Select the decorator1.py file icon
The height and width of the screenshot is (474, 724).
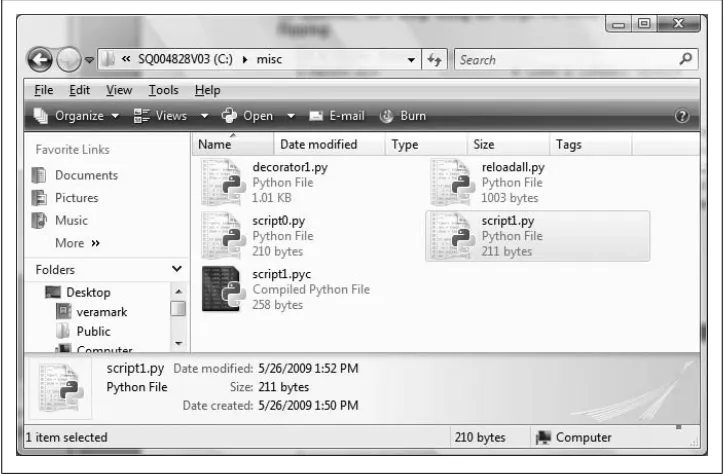[x=222, y=182]
